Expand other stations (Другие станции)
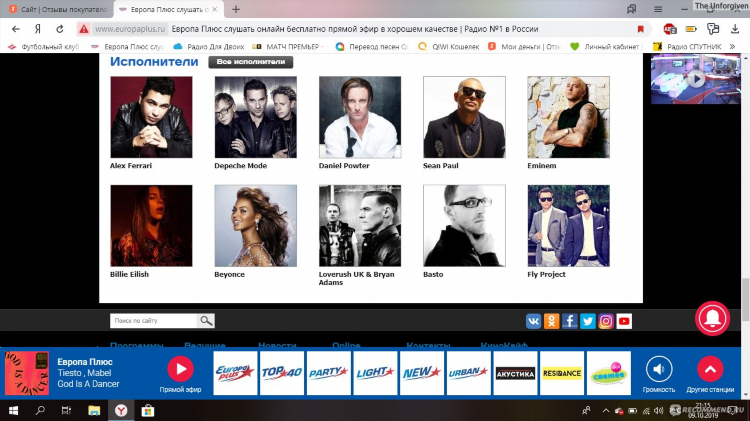This screenshot has width=750, height=421. [710, 369]
